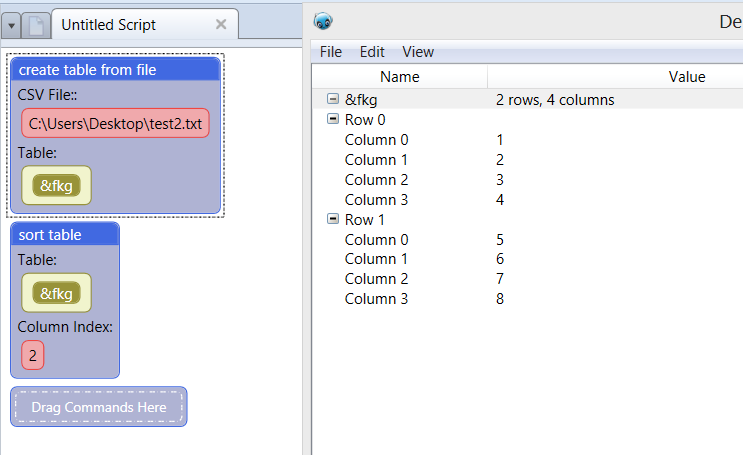Viewport: 743px width, 455px height.
Task: Select Column 2 under Row 0
Action: pos(376,180)
